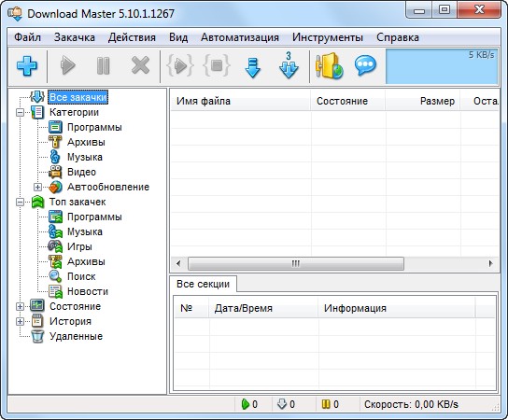Click the Автообновление globe icon
The image size is (508, 420).
point(55,187)
